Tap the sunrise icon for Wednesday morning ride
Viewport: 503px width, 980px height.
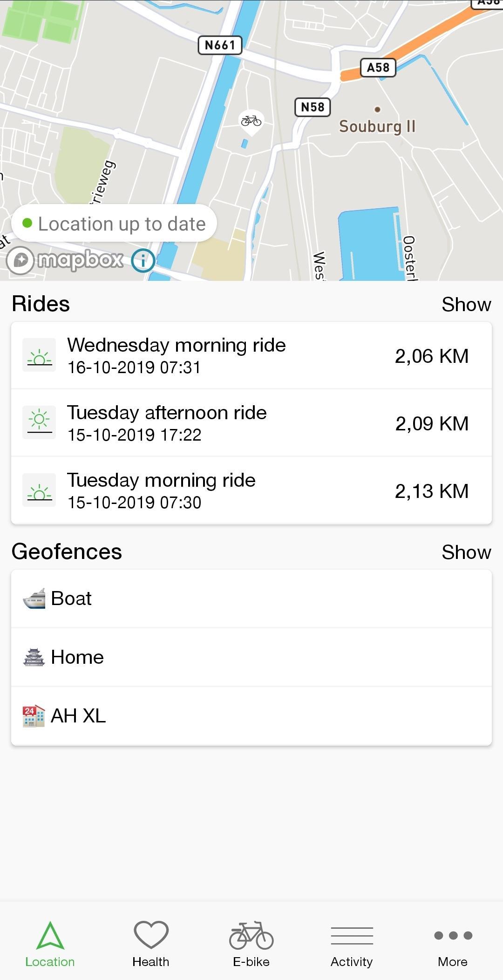coord(40,355)
